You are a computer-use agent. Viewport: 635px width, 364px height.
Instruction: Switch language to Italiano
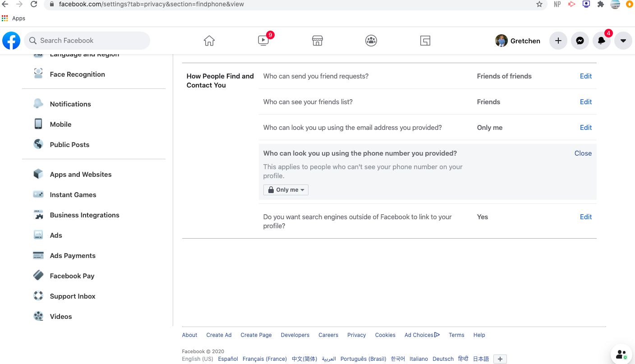(x=419, y=359)
